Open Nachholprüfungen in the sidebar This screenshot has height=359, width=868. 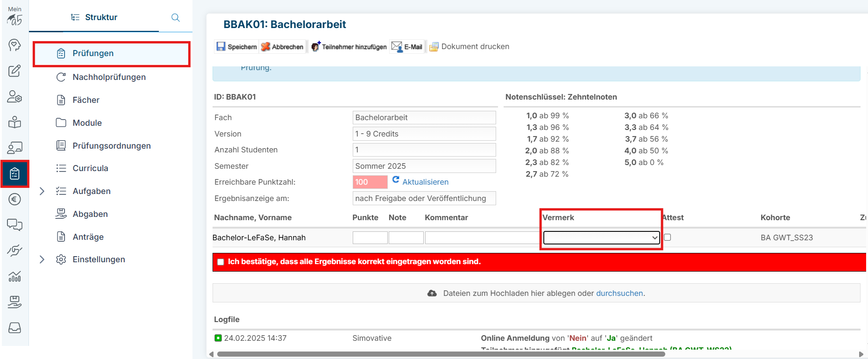[x=109, y=77]
